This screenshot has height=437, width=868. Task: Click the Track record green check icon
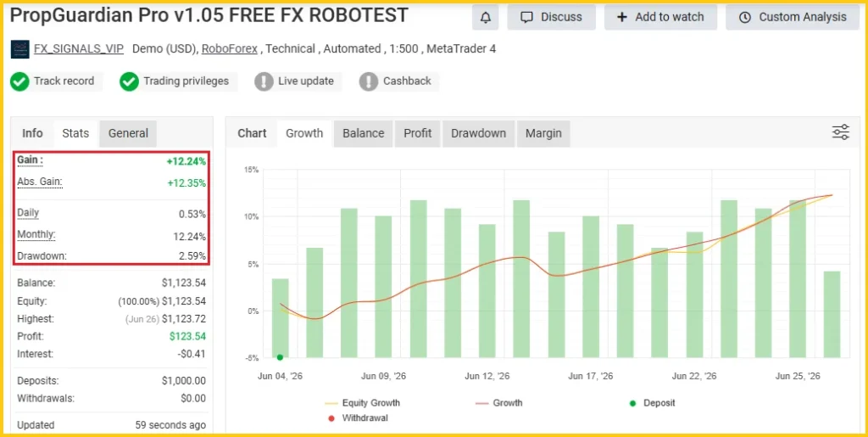(x=19, y=81)
